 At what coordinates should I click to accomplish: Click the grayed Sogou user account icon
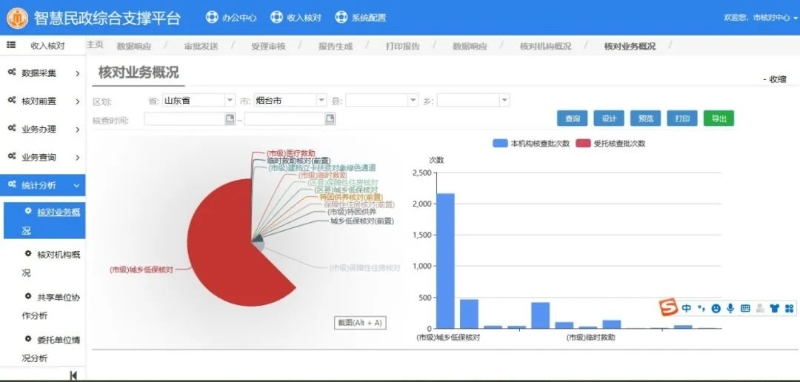760,308
